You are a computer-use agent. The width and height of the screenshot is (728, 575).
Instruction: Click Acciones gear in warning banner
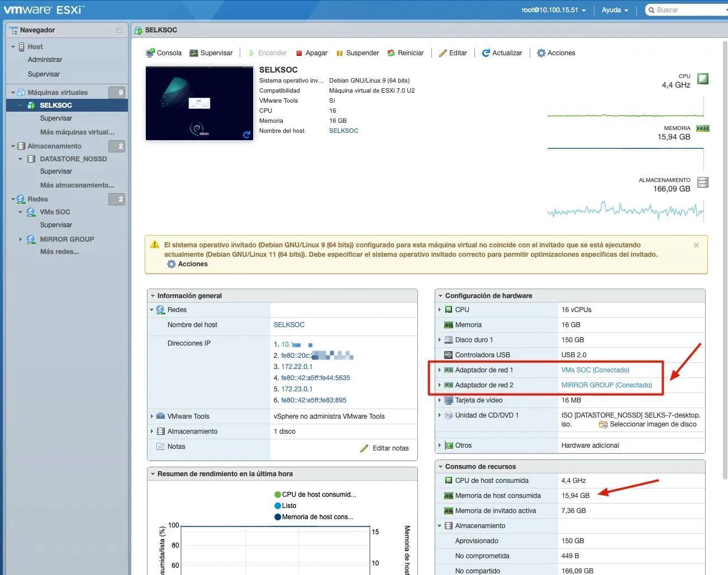pos(188,264)
